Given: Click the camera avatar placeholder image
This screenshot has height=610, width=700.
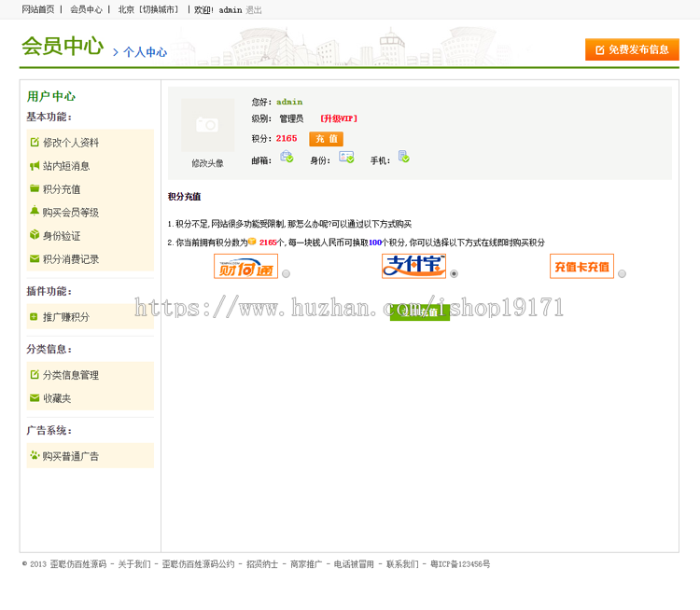Looking at the screenshot, I should 207,125.
